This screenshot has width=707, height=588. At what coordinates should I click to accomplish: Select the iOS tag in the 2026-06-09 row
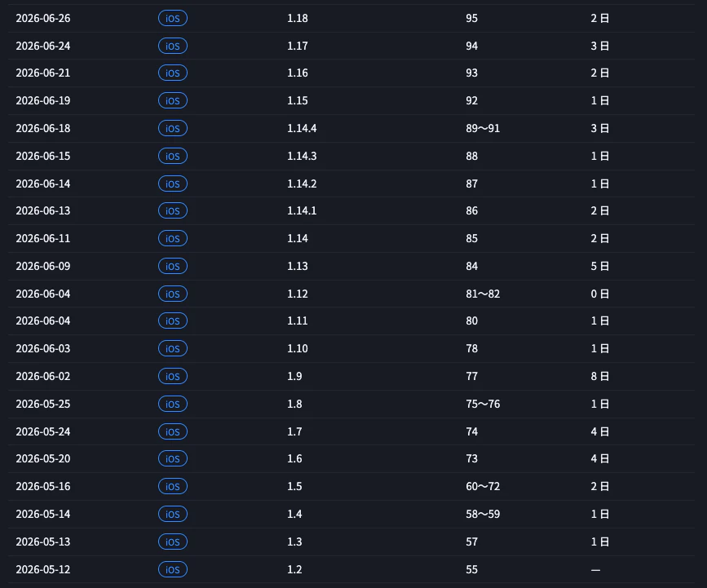(x=173, y=267)
